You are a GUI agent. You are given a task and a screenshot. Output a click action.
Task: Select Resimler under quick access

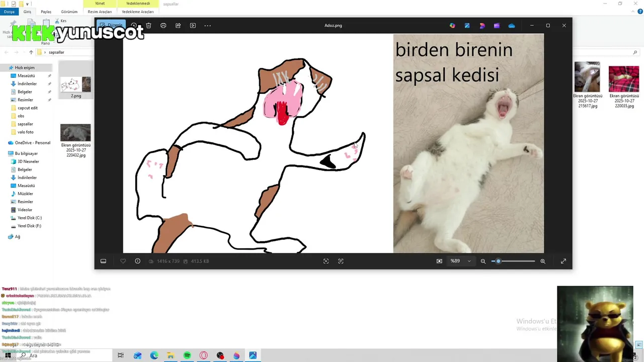click(25, 100)
